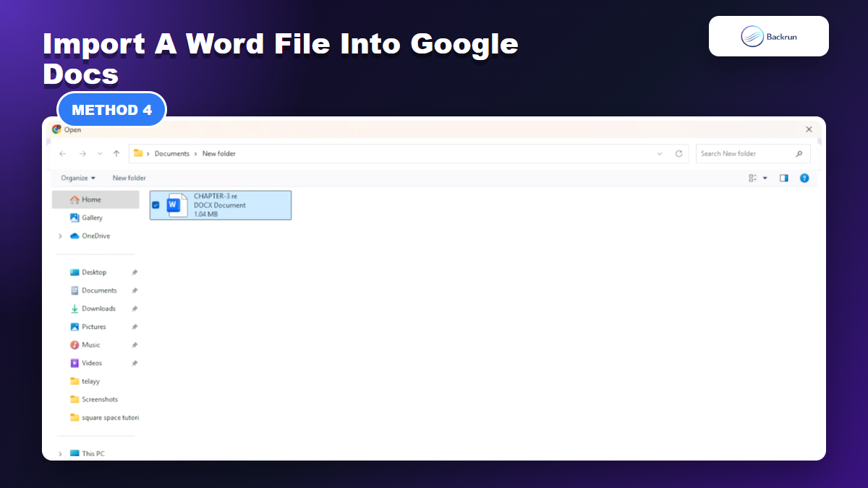
Task: Click the CHAPTER-3 re Word file icon
Action: click(176, 205)
